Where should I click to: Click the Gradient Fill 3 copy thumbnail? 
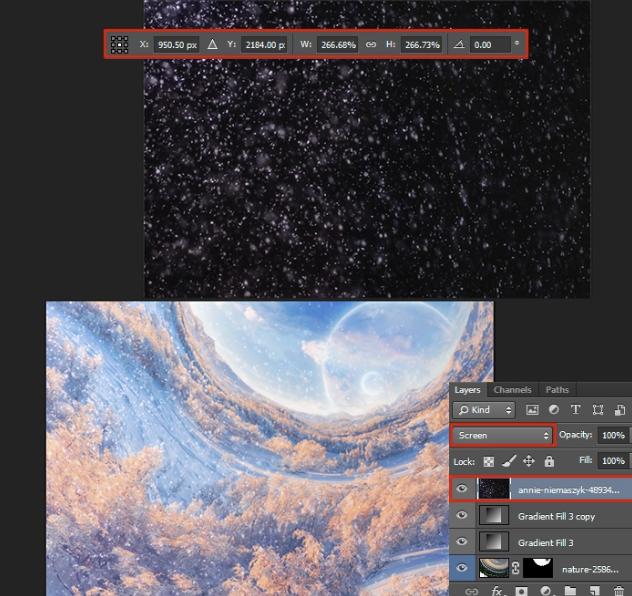pyautogui.click(x=494, y=515)
